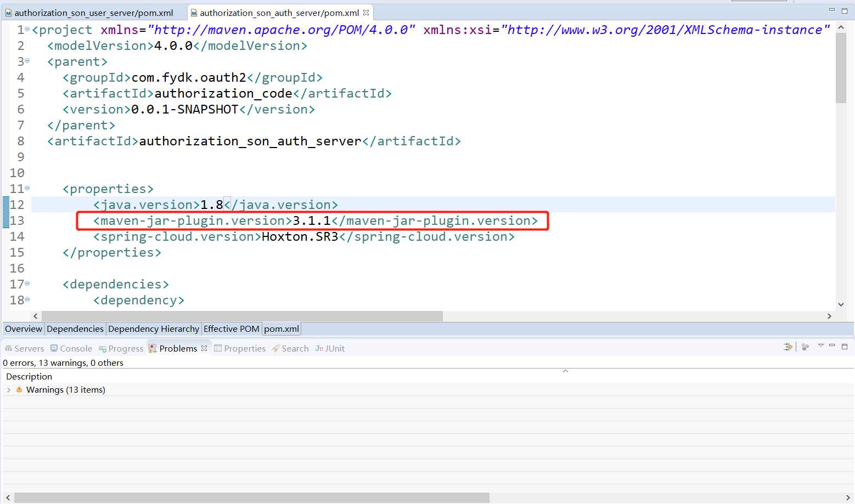The width and height of the screenshot is (855, 504).
Task: Select the pom.xml source tab
Action: [x=282, y=329]
